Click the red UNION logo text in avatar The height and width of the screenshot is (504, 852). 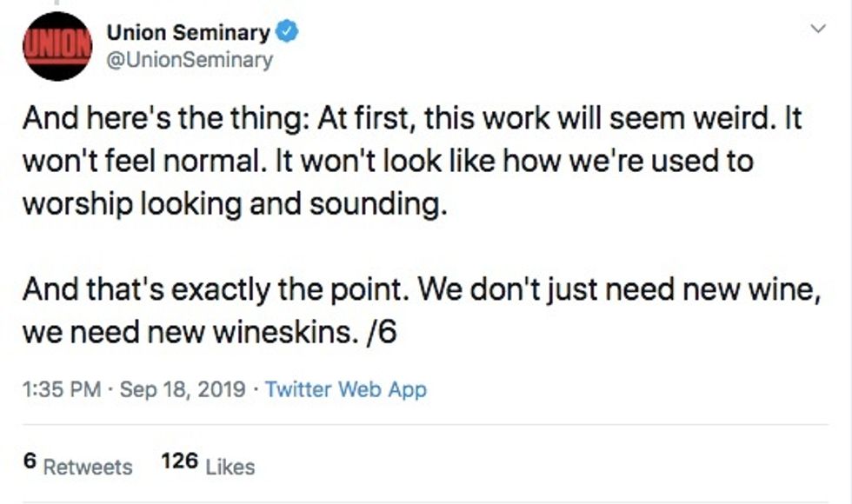[57, 43]
